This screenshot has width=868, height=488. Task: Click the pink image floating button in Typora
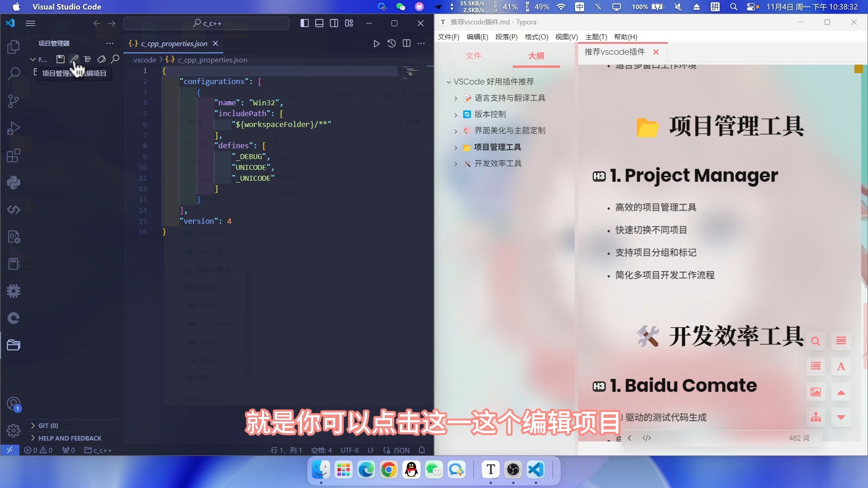[816, 392]
